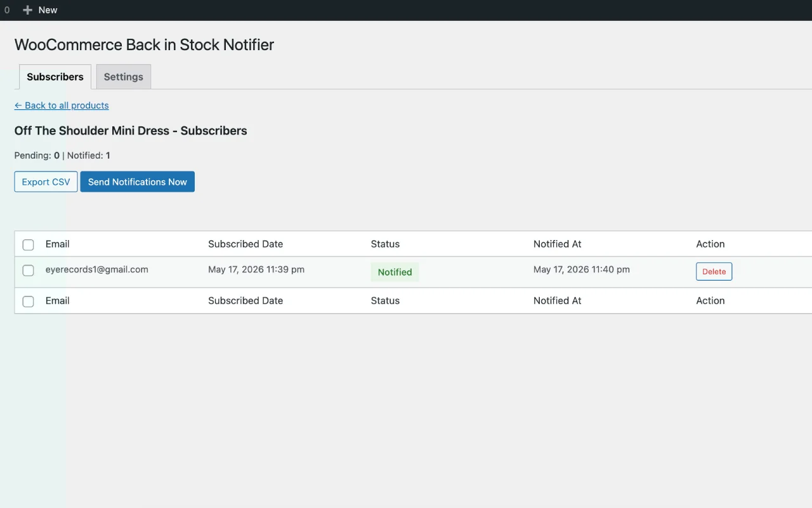Viewport: 812px width, 508px height.
Task: Open the Settings tab
Action: tap(124, 77)
